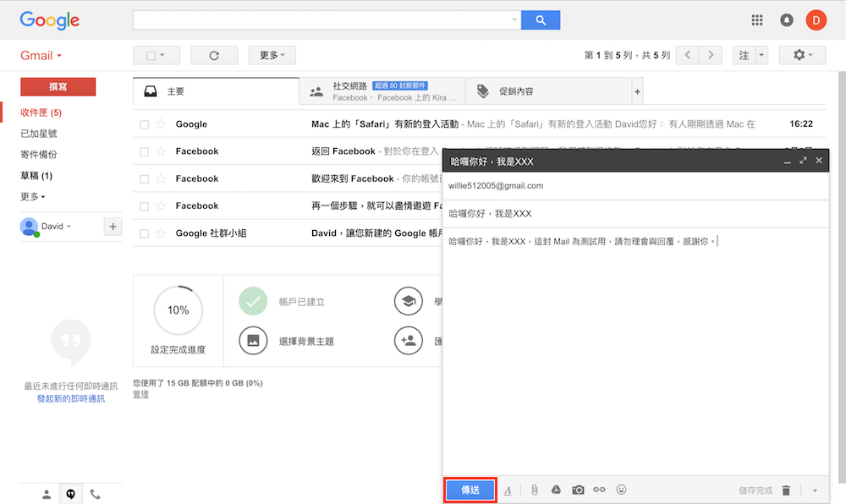Open formatting options icon in compose

coord(508,490)
